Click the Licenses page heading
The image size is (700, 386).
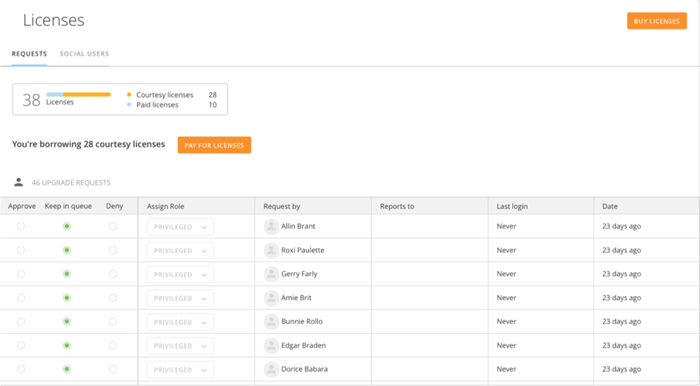(x=54, y=20)
